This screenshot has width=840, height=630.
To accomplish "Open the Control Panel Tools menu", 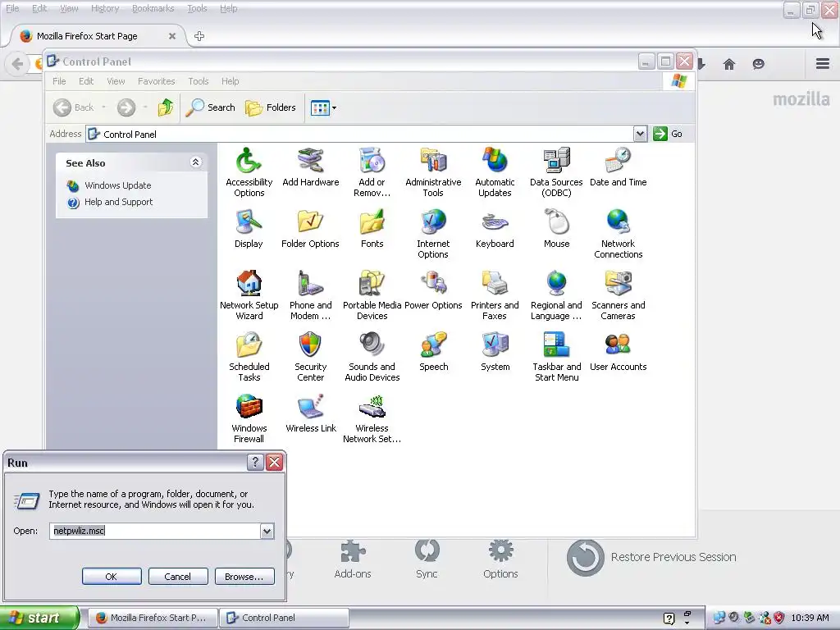I will pyautogui.click(x=199, y=81).
